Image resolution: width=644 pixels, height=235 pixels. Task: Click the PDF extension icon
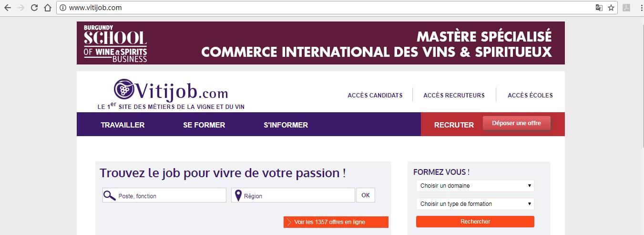627,8
